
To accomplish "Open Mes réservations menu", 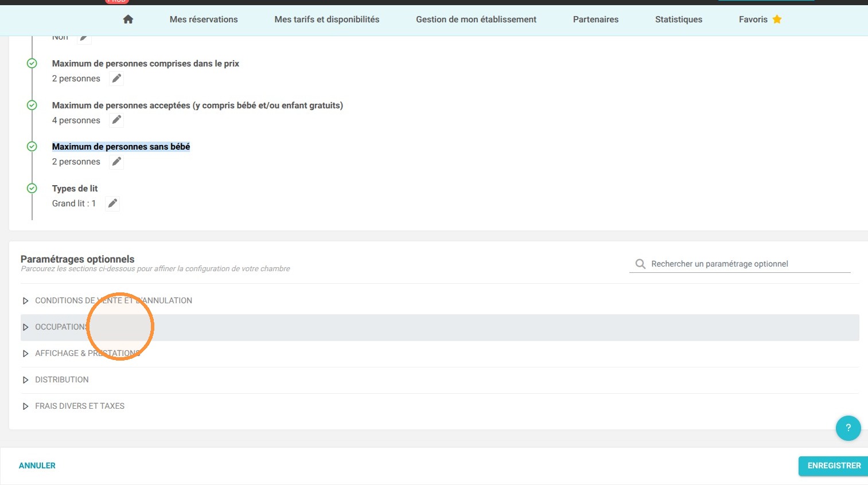I will (204, 19).
